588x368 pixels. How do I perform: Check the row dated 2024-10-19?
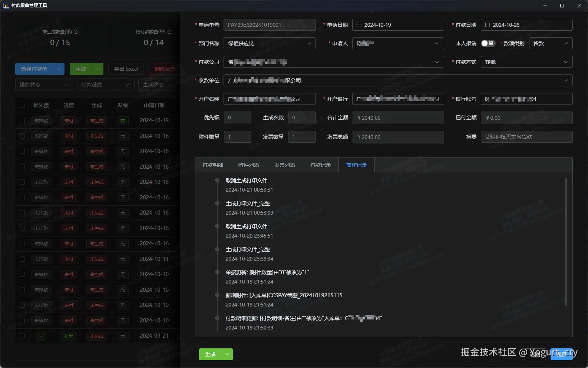(22, 120)
